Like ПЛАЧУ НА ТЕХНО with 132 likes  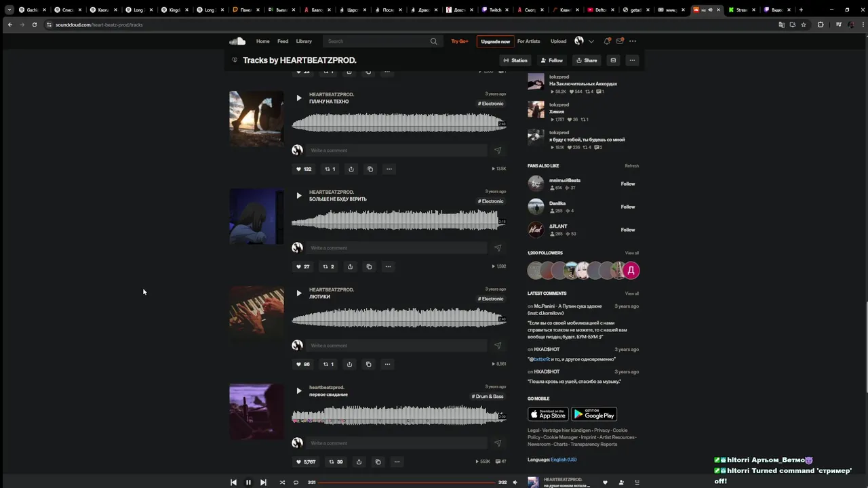[304, 169]
